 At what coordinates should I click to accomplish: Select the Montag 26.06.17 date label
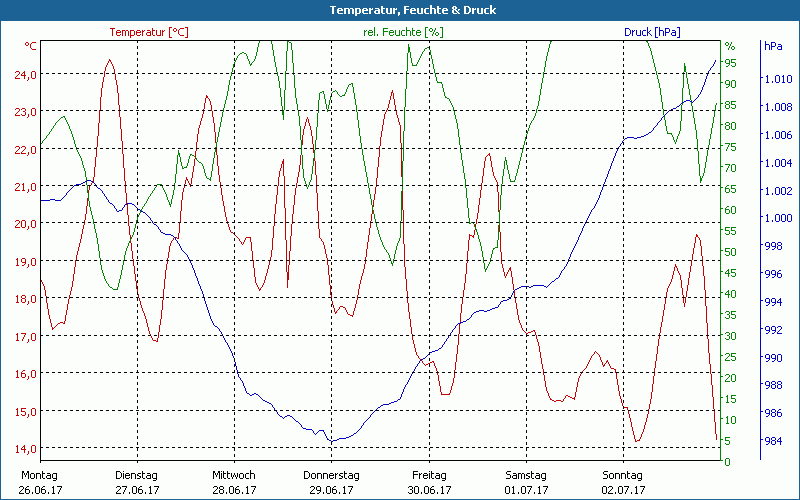40,483
